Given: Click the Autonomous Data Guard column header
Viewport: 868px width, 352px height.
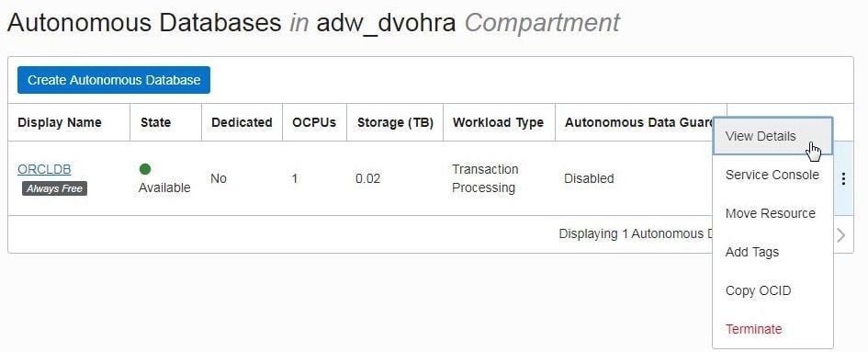Looking at the screenshot, I should click(x=639, y=122).
